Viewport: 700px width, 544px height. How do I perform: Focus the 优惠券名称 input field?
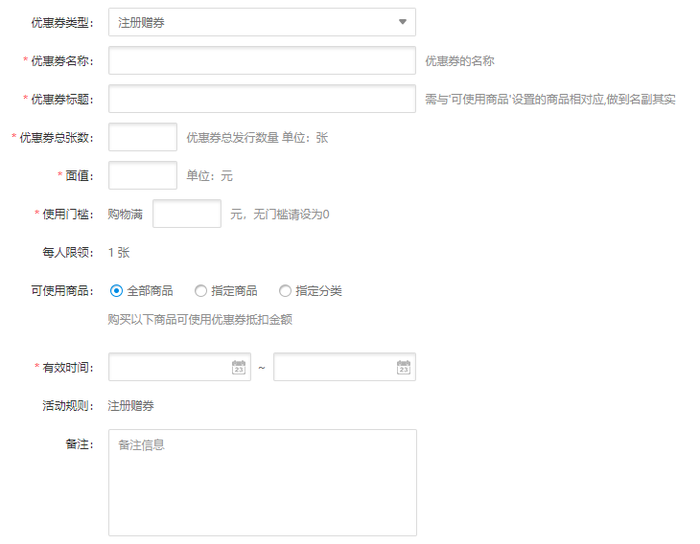262,61
